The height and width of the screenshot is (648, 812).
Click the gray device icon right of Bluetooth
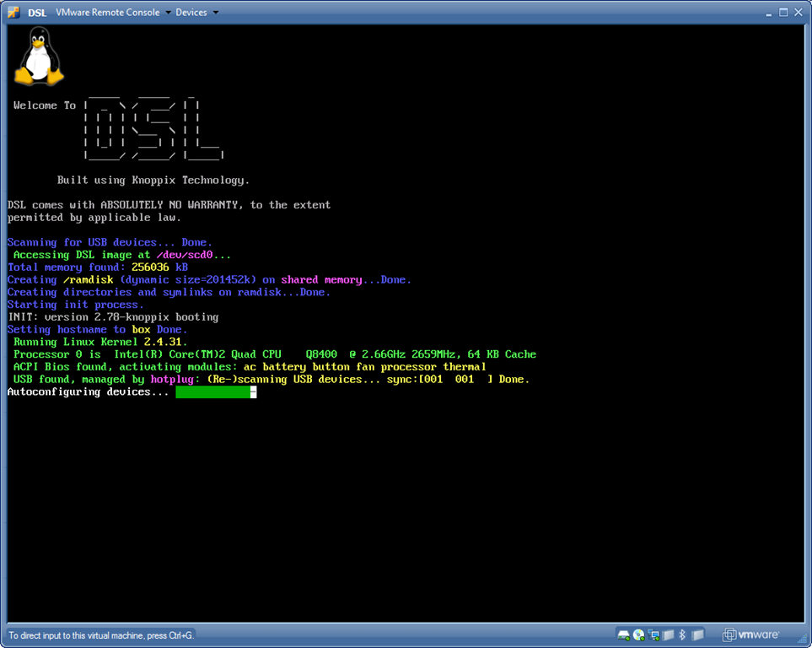[x=697, y=634]
